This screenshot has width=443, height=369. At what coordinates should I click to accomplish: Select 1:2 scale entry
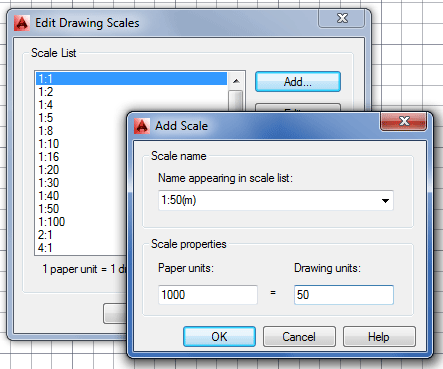(x=46, y=92)
